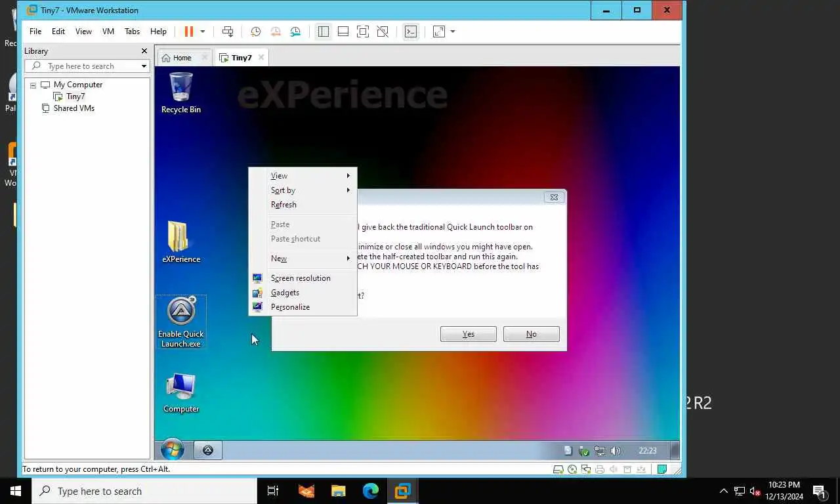The width and height of the screenshot is (840, 504).
Task: Open Microsoft Edge from the host taskbar
Action: pos(371,491)
